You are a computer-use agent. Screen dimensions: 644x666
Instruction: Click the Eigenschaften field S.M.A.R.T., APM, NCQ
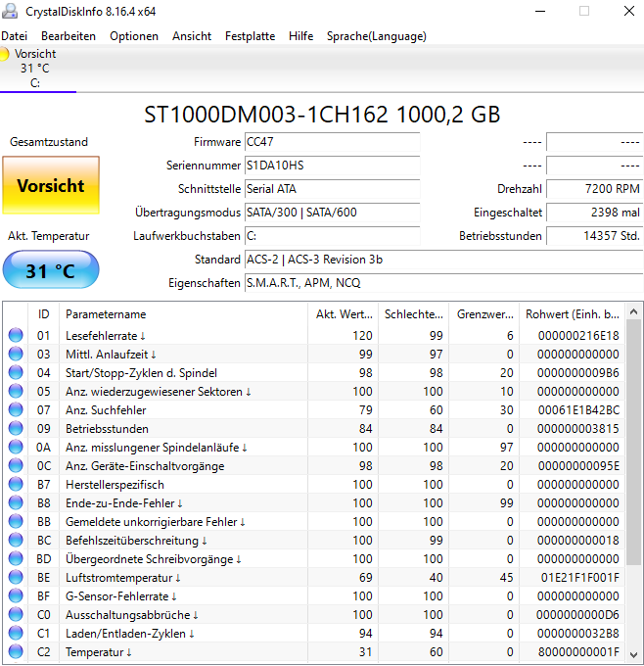pyautogui.click(x=444, y=283)
